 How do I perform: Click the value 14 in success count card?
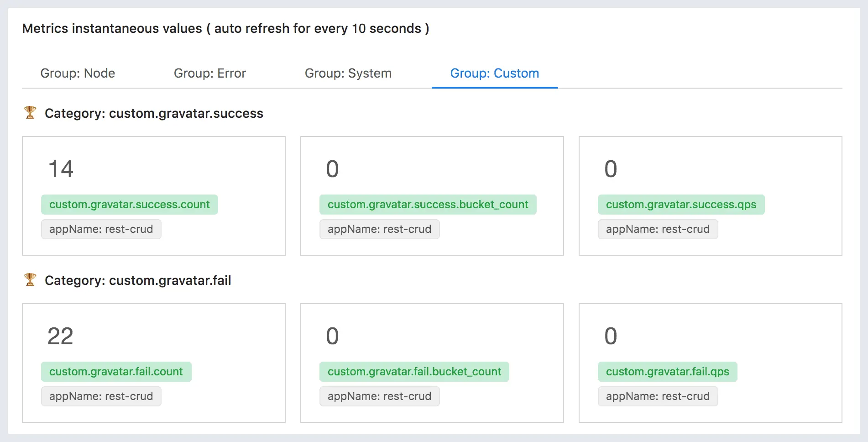[61, 169]
